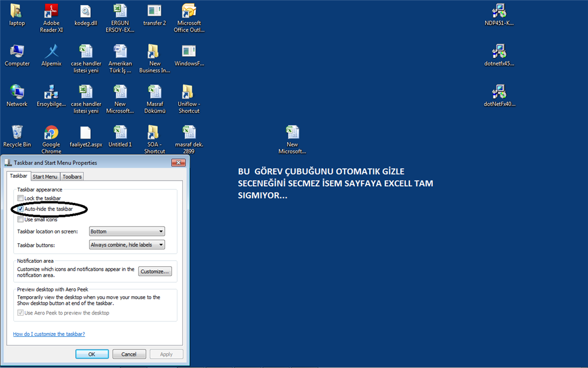Click the Apply button
The height and width of the screenshot is (368, 588).
166,354
